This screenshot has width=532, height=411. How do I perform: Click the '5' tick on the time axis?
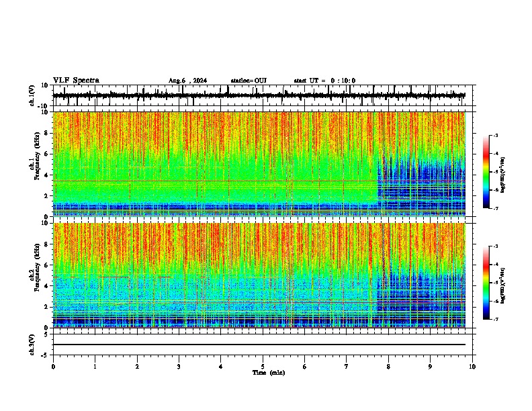(x=263, y=367)
